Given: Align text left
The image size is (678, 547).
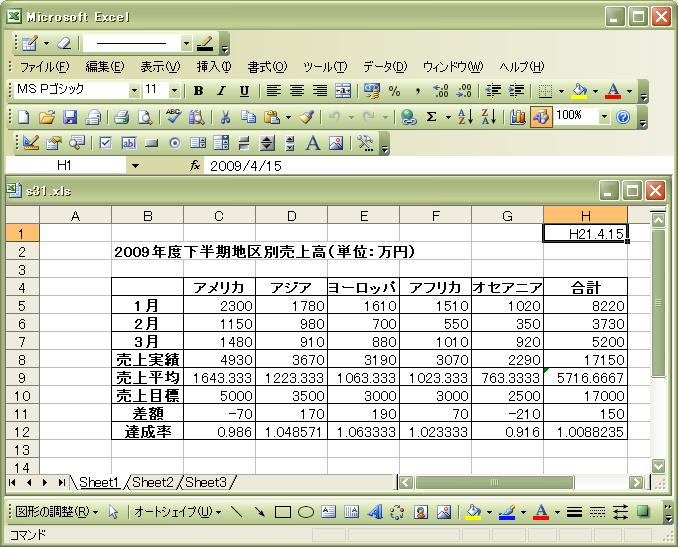Looking at the screenshot, I should point(273,91).
